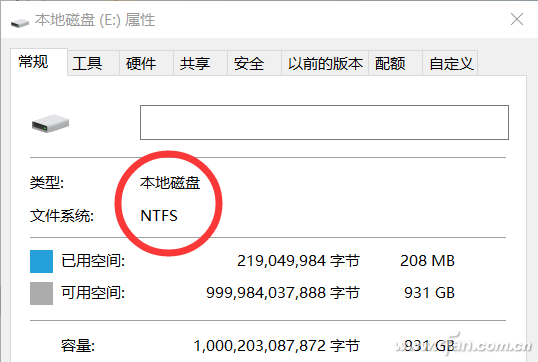Image resolution: width=538 pixels, height=362 pixels.
Task: Click the 1,000,203,087,872 字节 capacity value
Action: pos(277,346)
